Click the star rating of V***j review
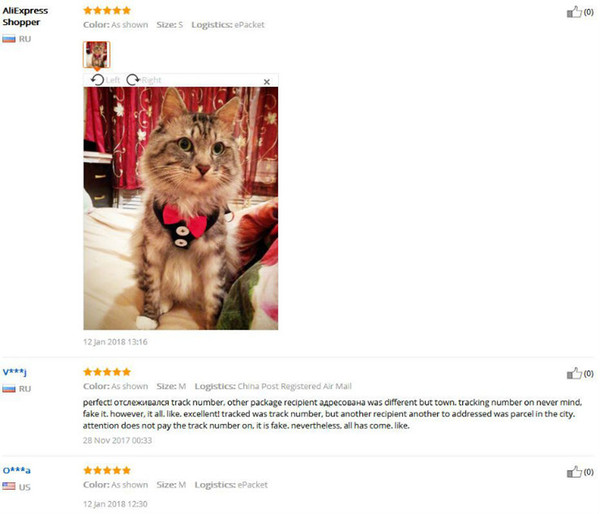 tap(107, 372)
